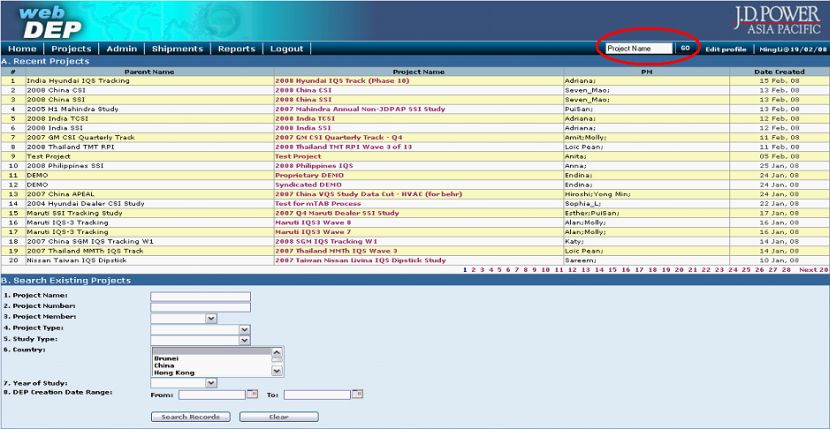Open the 2008 India TCSI project link
Viewport: 830px width, 429px height.
[x=305, y=119]
